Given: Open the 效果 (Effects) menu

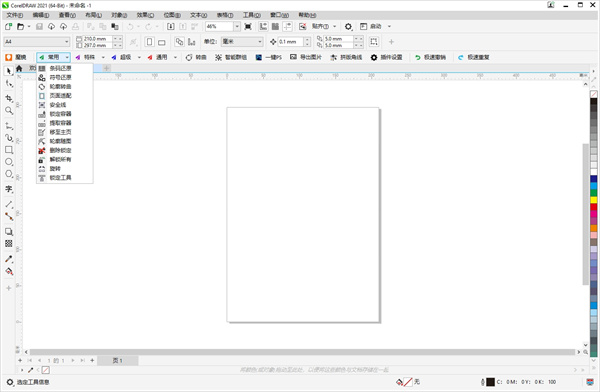Looking at the screenshot, I should [145, 15].
